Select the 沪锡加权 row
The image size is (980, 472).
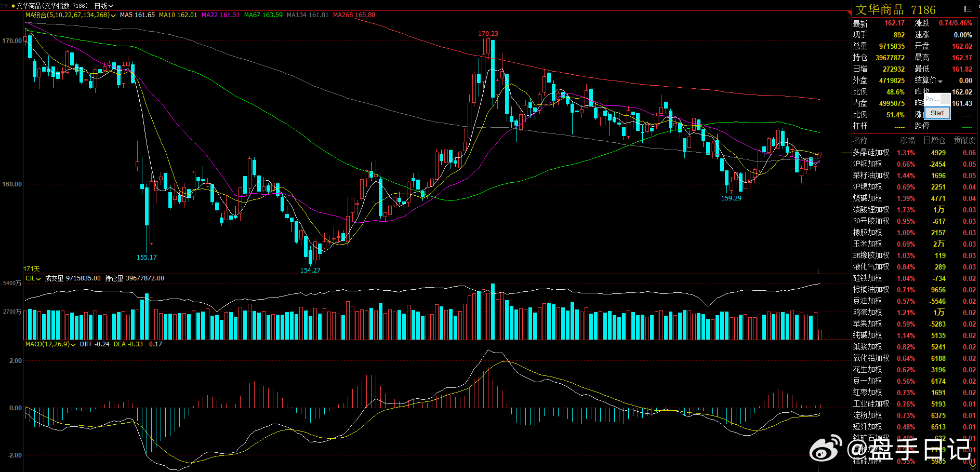pos(915,187)
